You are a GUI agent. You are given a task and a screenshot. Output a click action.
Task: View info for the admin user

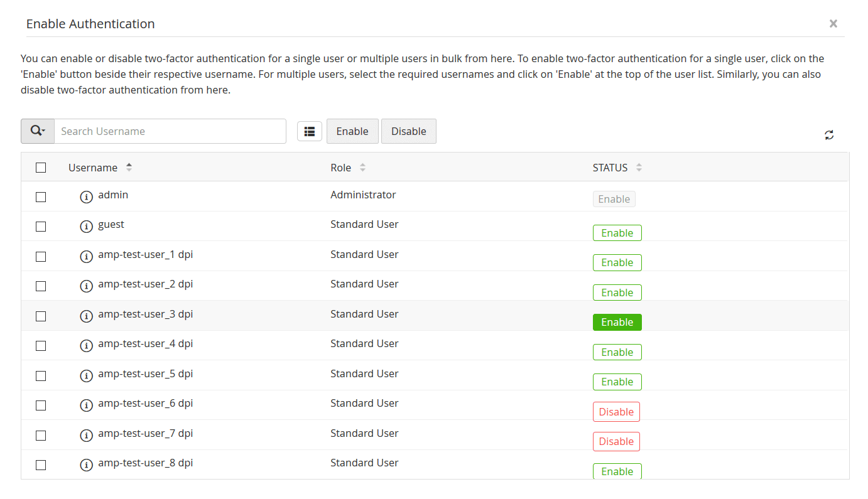point(86,196)
